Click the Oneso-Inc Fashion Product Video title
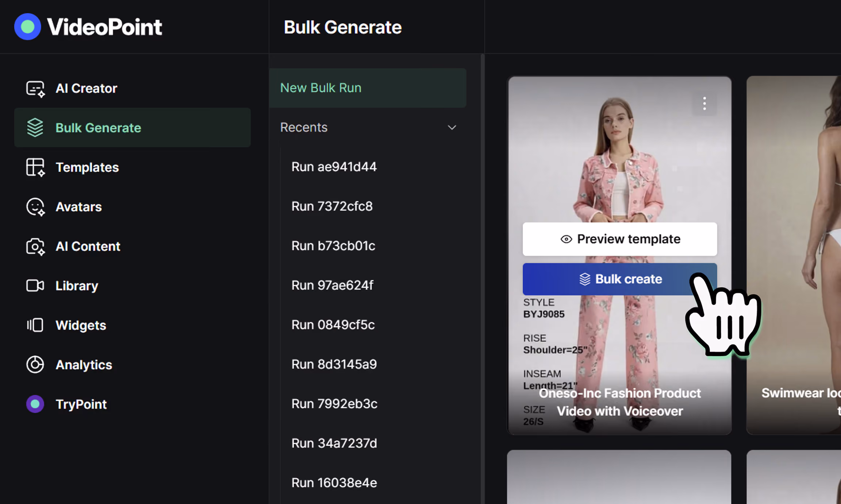The image size is (841, 504). pyautogui.click(x=619, y=402)
